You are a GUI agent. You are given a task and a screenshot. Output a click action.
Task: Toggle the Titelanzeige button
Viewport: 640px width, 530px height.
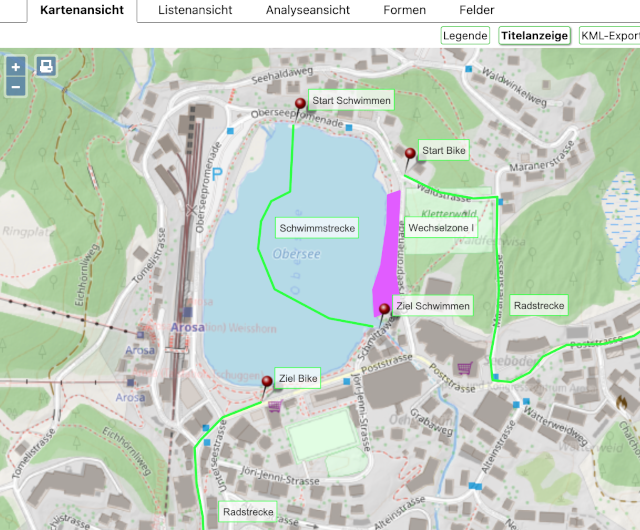coord(534,36)
